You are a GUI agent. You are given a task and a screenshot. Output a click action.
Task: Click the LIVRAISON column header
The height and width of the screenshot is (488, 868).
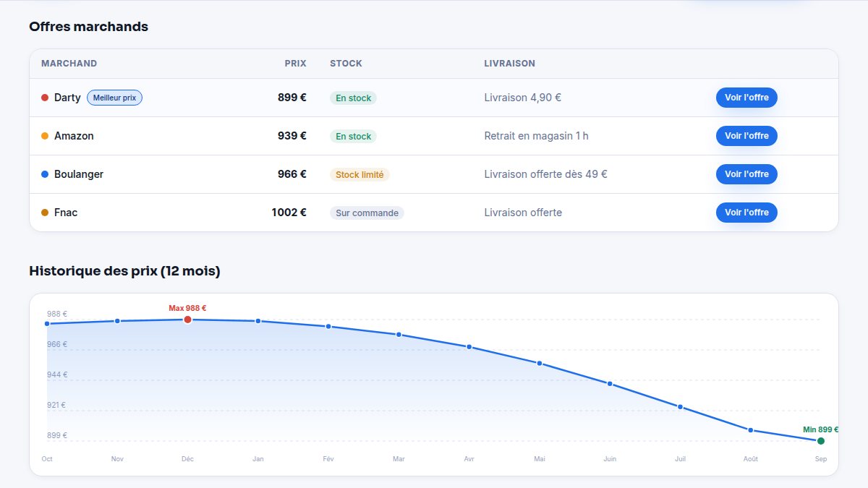pos(510,64)
